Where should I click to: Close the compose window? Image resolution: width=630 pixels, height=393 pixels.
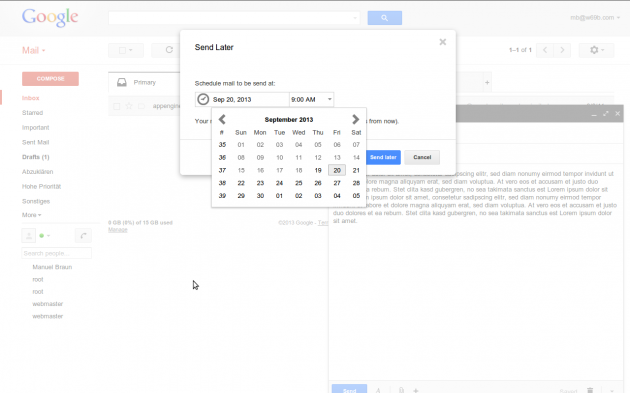[x=618, y=114]
